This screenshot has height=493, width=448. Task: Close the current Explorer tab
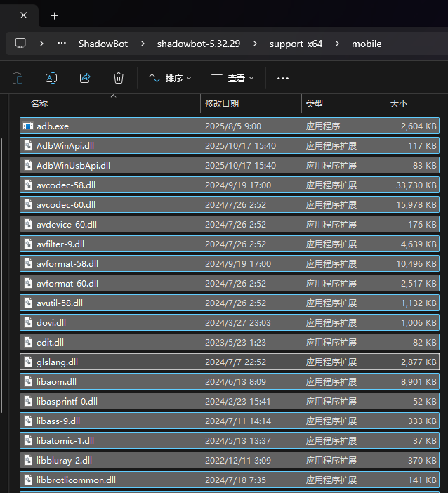coord(24,15)
